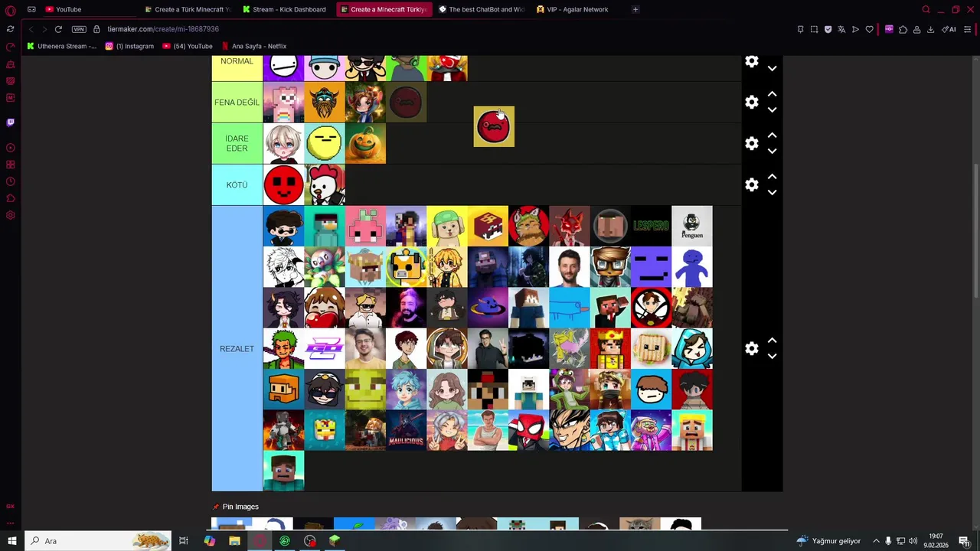The height and width of the screenshot is (551, 980).
Task: Open Twitch icon in Opera sidebar
Action: click(x=10, y=122)
